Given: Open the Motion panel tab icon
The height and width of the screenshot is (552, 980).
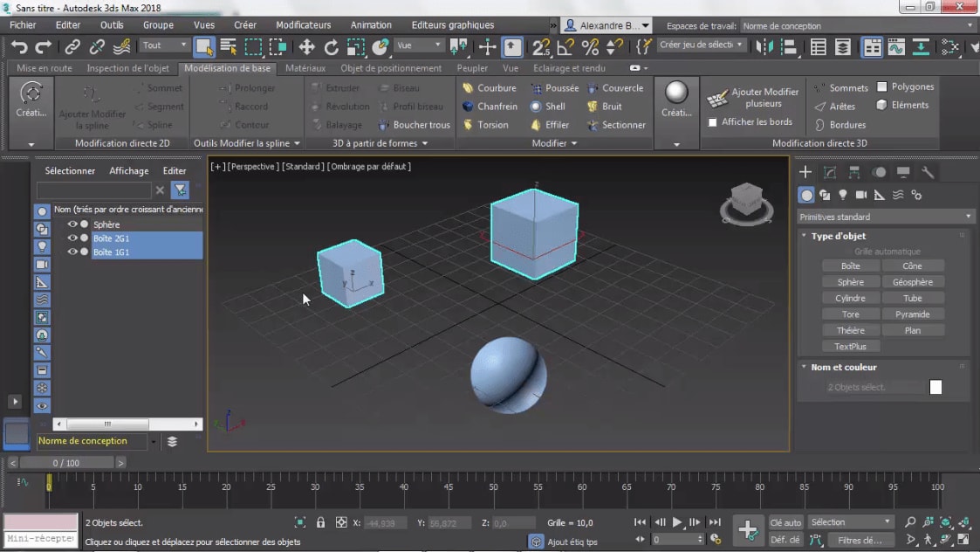Looking at the screenshot, I should coord(879,172).
